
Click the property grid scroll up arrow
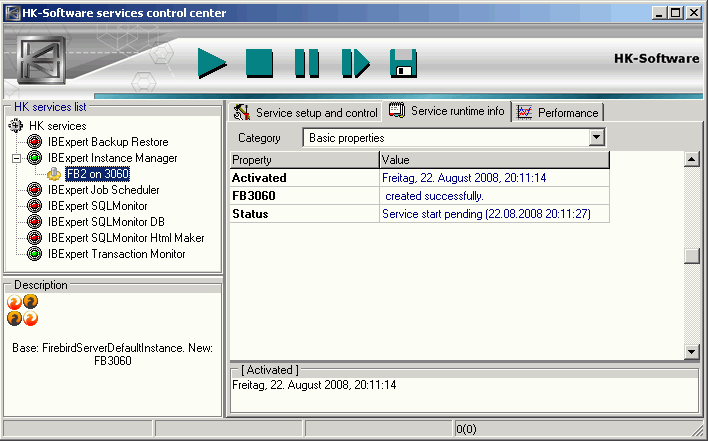click(x=692, y=159)
